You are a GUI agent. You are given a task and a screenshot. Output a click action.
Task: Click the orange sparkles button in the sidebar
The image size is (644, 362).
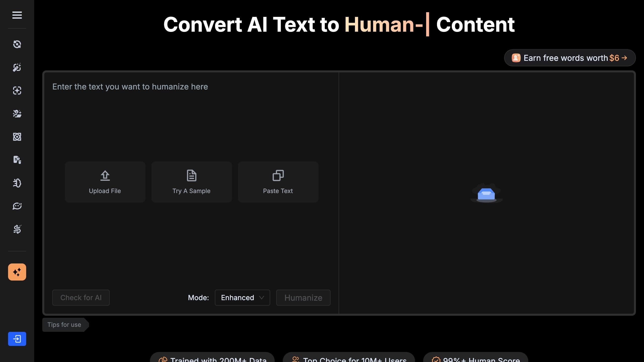(x=17, y=272)
